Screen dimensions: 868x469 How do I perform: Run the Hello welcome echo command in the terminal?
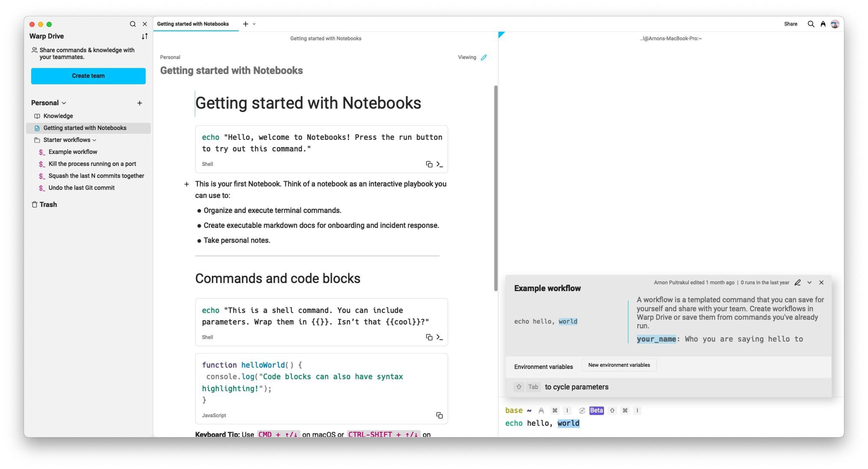coord(440,164)
